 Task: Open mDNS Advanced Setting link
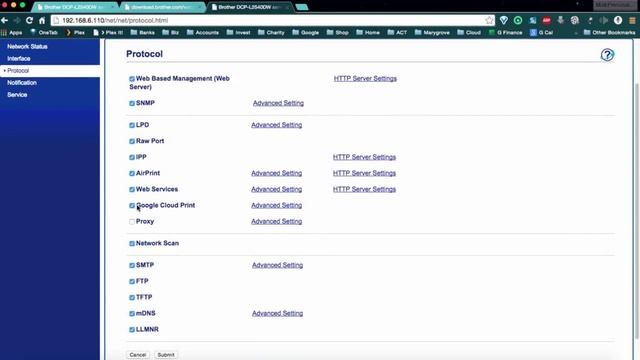click(278, 313)
